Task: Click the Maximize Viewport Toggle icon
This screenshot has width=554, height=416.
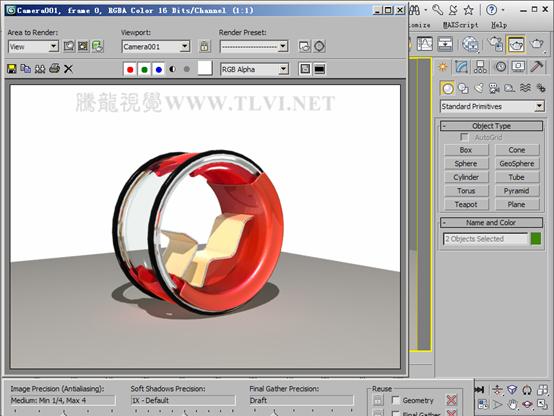Action: (x=542, y=404)
